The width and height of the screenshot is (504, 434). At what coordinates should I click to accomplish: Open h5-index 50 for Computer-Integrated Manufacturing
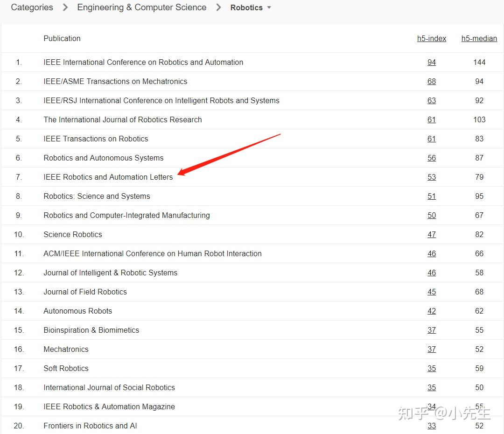tap(432, 216)
